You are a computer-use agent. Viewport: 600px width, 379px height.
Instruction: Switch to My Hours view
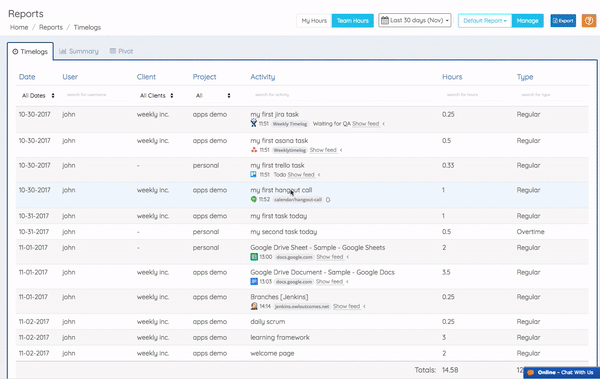tap(314, 21)
